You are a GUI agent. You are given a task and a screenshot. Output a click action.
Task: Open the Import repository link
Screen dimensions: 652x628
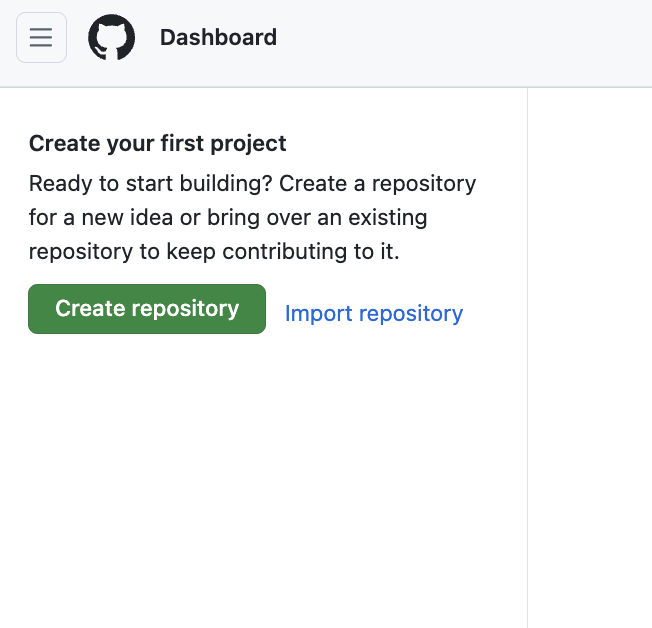pyautogui.click(x=373, y=314)
